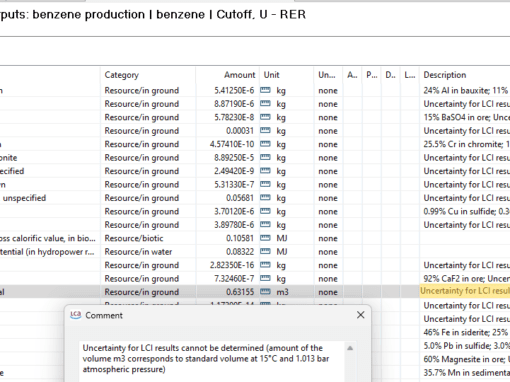
Task: Click unit icon in the 0.10581 MJ row
Action: click(265, 238)
